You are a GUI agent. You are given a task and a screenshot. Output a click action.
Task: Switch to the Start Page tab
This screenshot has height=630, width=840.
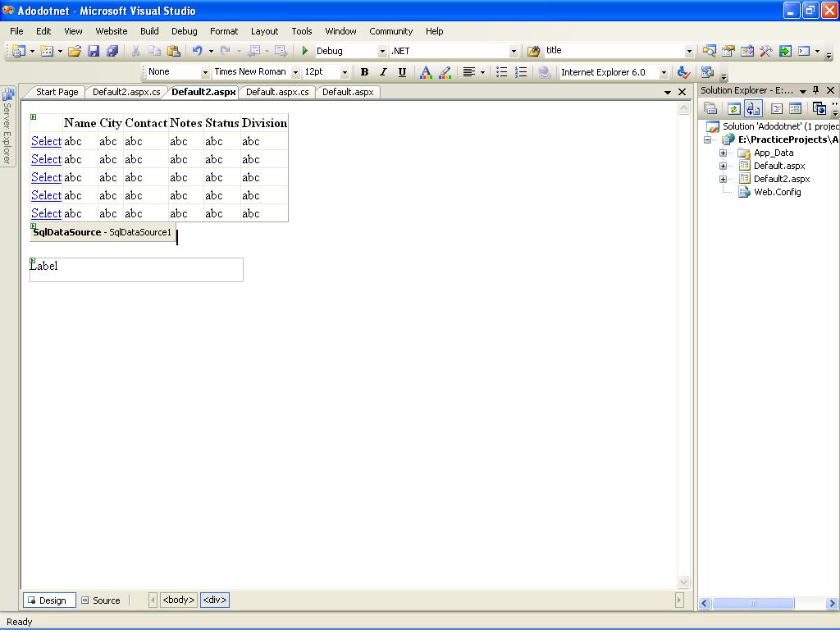tap(57, 92)
